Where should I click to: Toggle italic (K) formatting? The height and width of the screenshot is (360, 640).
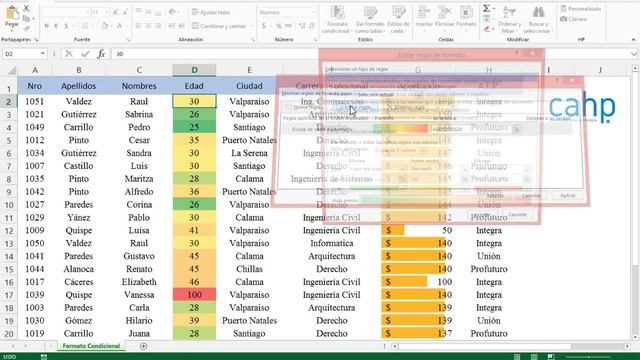(x=56, y=26)
